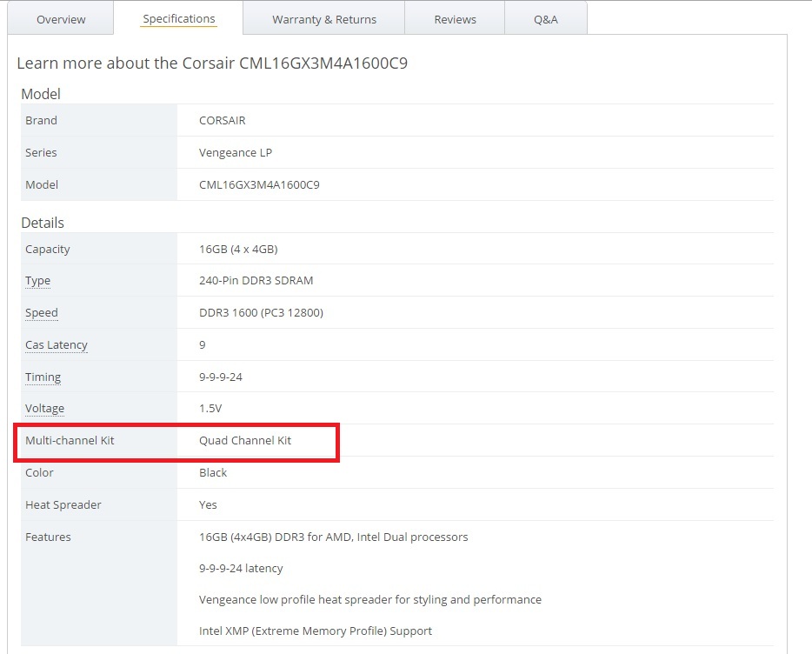This screenshot has height=654, width=812.
Task: Click the Voltage glossary label
Action: pyautogui.click(x=44, y=409)
